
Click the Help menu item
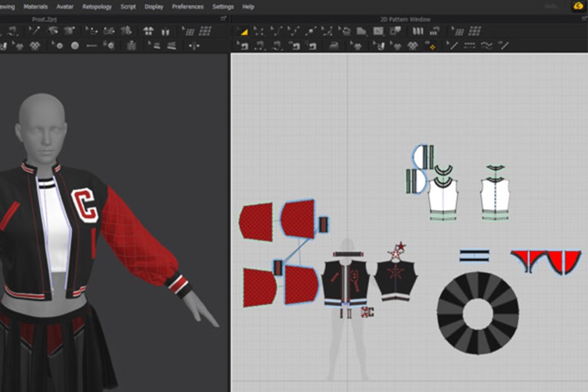point(248,6)
